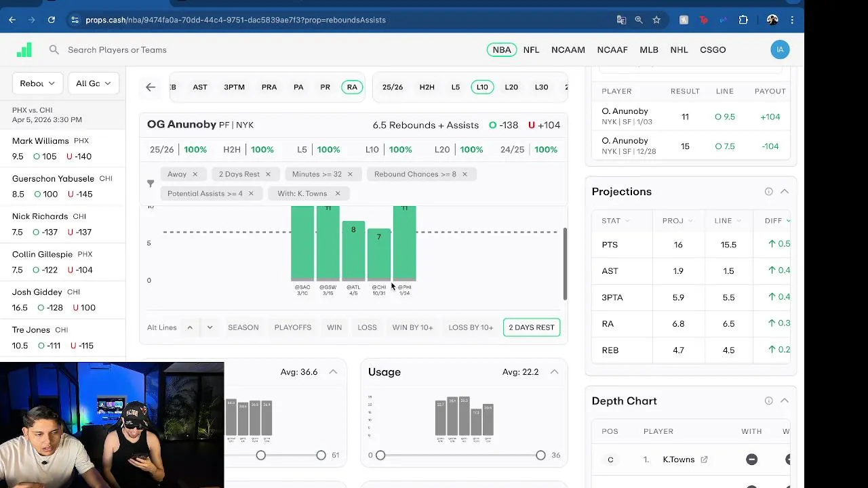This screenshot has width=868, height=488.
Task: Click the translate page icon
Action: (621, 20)
